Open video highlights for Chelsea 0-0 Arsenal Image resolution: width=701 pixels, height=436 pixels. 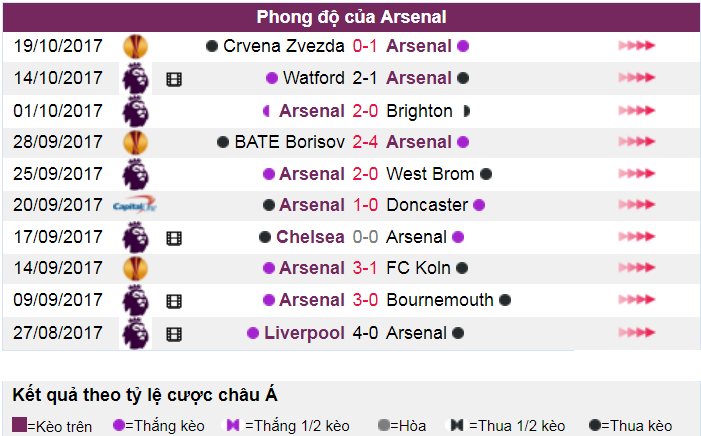[x=174, y=238]
